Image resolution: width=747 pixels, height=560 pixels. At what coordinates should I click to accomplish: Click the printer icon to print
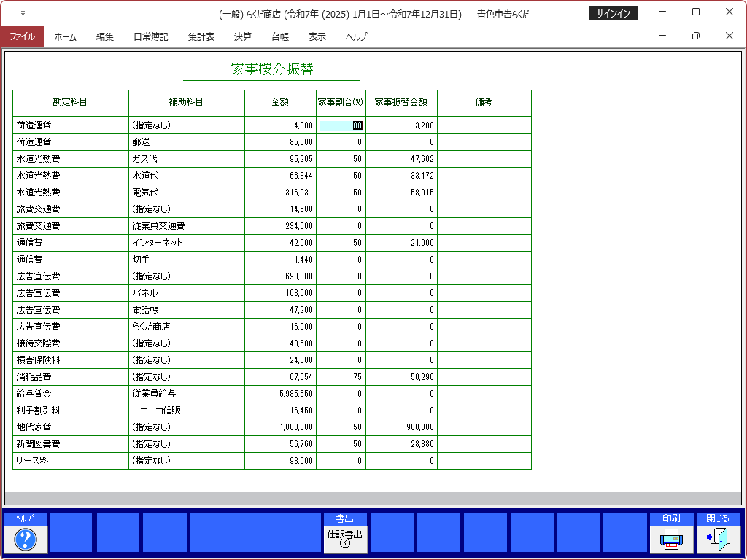pyautogui.click(x=671, y=539)
